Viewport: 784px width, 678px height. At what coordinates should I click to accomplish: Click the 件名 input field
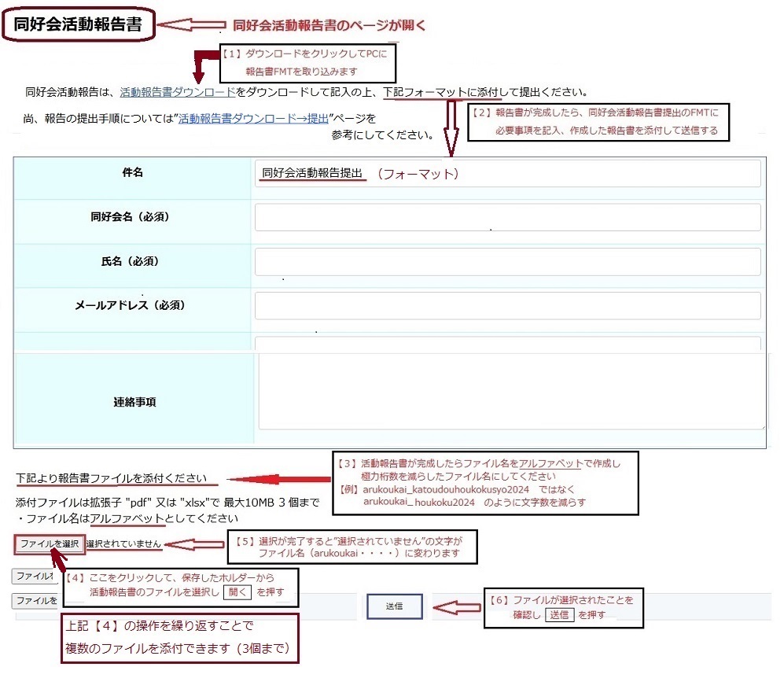pyautogui.click(x=507, y=174)
